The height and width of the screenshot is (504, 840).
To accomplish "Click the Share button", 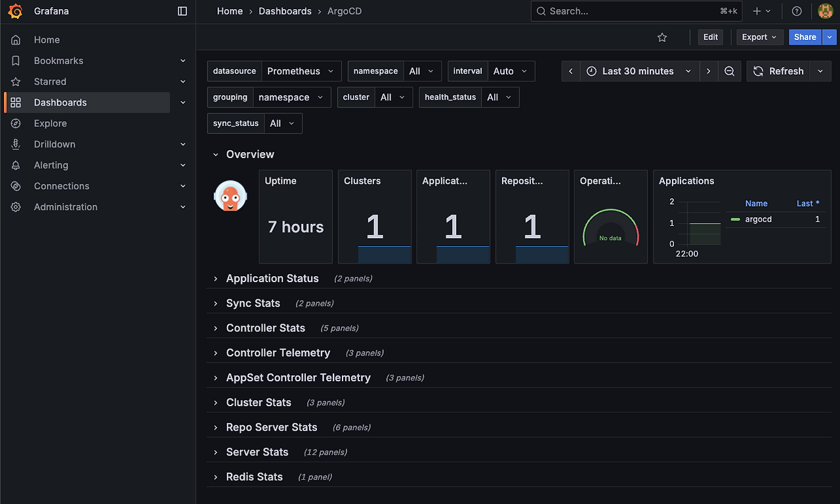I will click(x=805, y=37).
